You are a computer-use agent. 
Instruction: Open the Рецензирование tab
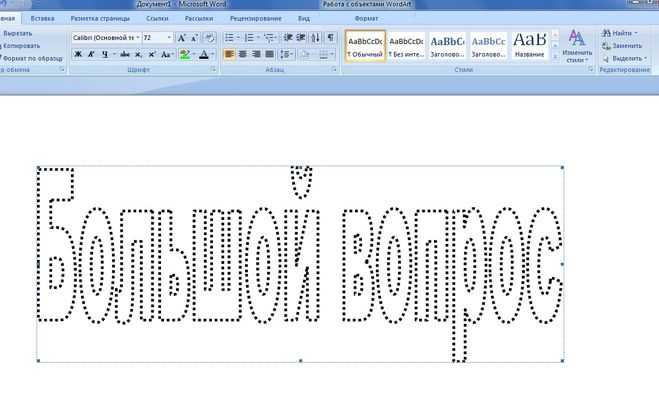click(x=256, y=18)
